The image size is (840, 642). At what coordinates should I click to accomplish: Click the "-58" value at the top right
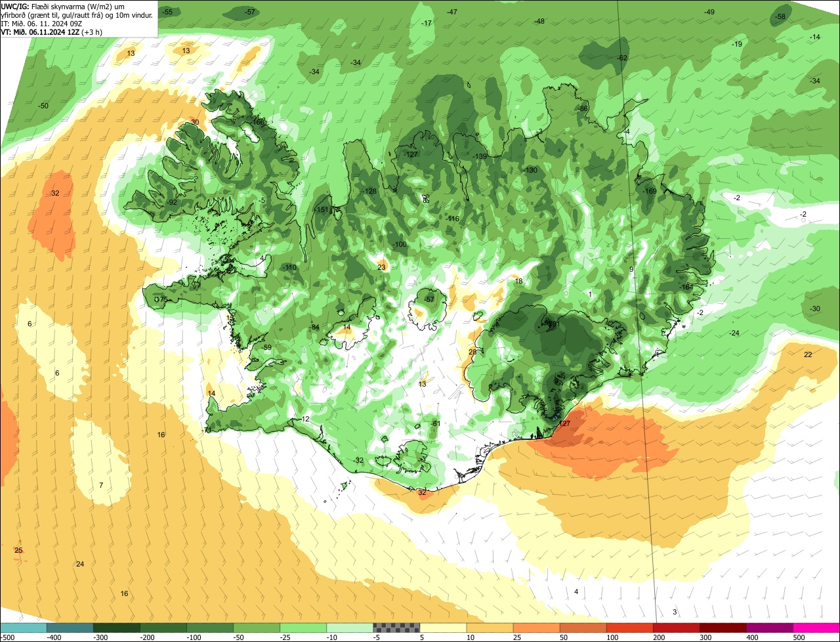[x=780, y=16]
